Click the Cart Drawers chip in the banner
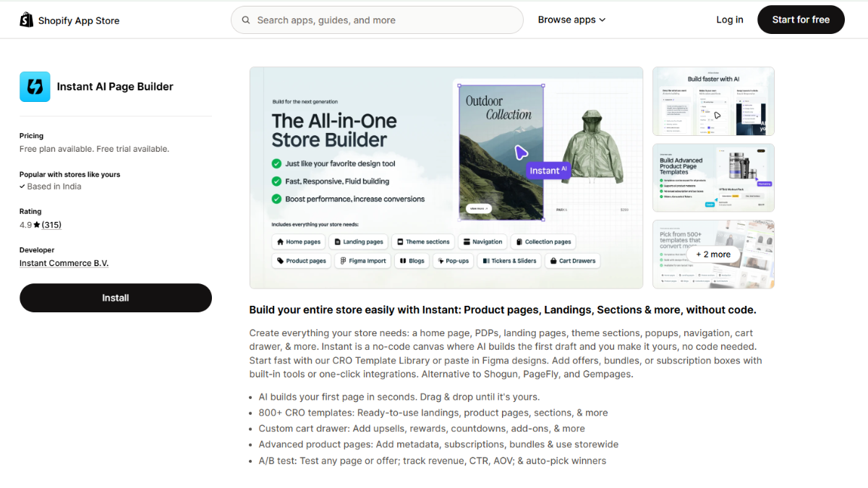Viewport: 868px width, 488px height. 572,261
